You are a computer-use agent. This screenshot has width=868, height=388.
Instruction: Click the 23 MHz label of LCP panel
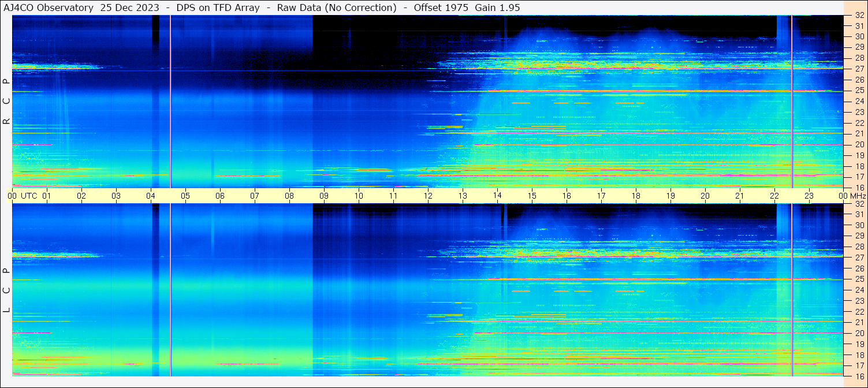[x=859, y=301]
